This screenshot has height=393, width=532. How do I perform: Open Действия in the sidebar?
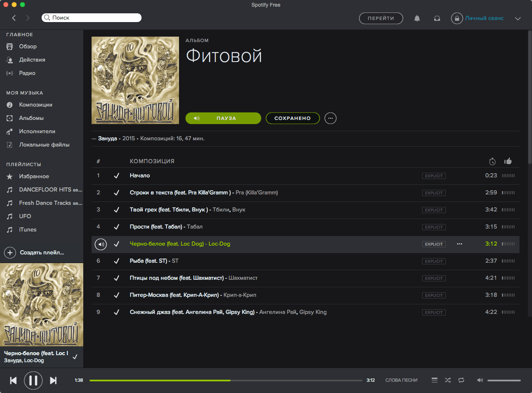(32, 60)
